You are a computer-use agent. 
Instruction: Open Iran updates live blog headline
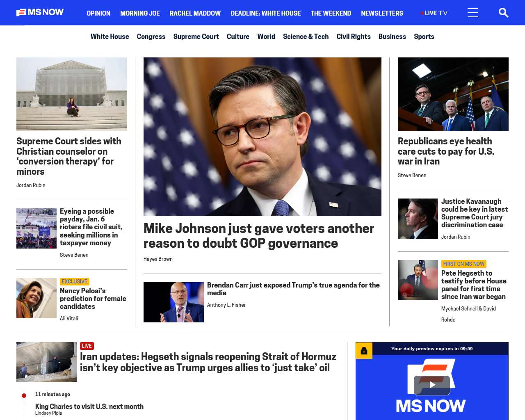[208, 362]
